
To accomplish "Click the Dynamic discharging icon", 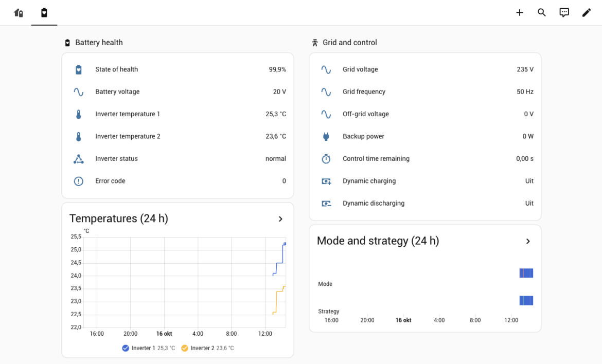I will (326, 203).
